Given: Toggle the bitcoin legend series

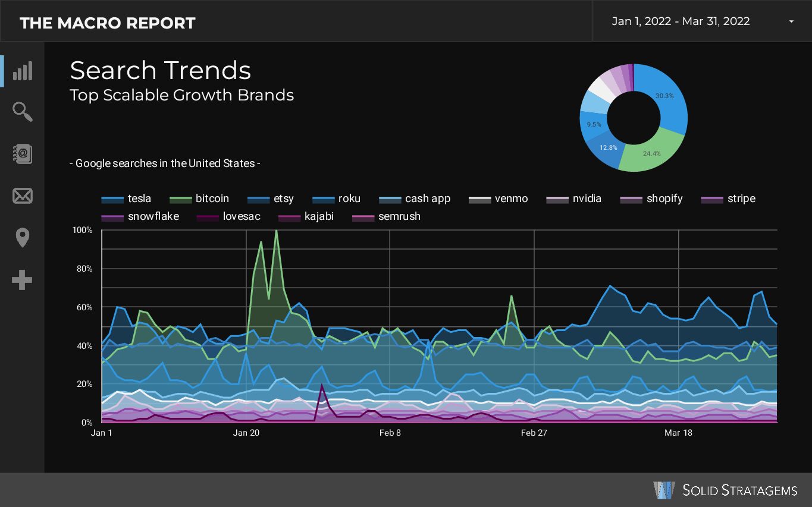Looking at the screenshot, I should click(199, 199).
